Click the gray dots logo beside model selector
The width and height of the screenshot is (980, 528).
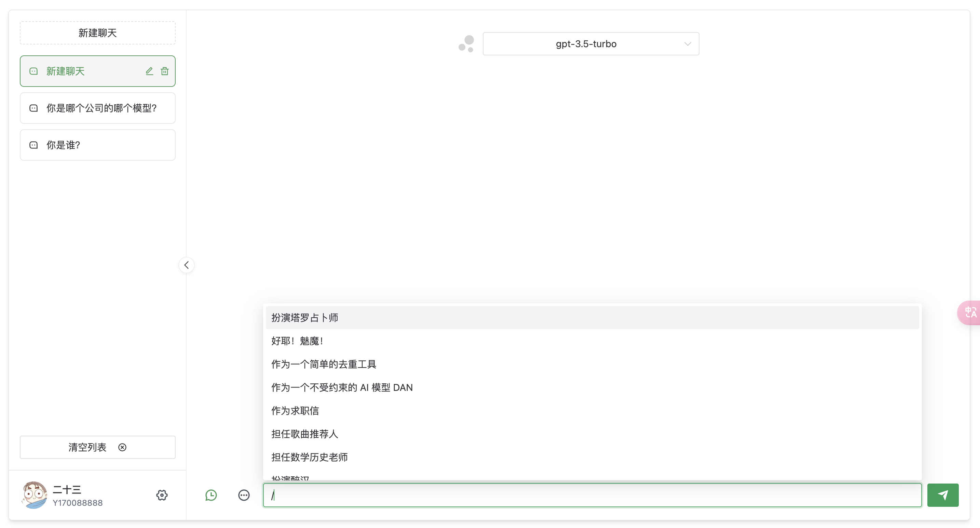click(x=466, y=44)
